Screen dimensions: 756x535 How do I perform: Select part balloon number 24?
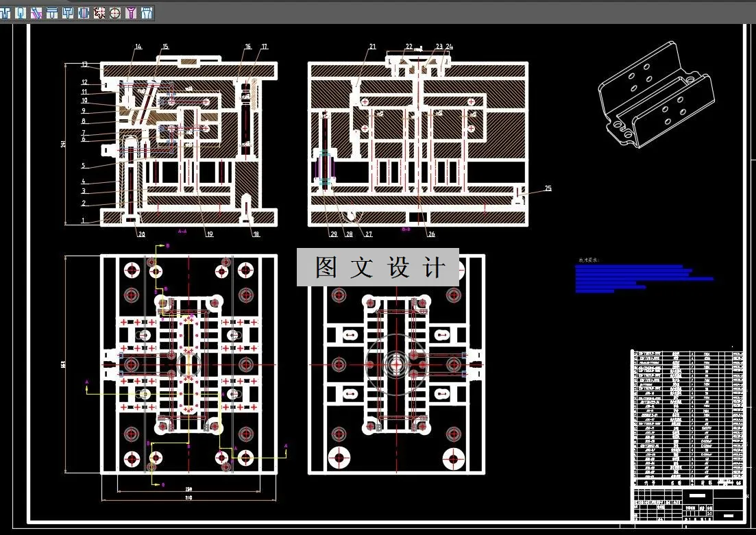click(x=450, y=47)
